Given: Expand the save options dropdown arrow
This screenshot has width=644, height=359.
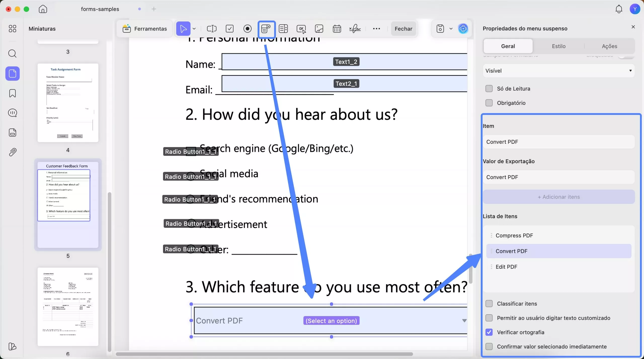Looking at the screenshot, I should pyautogui.click(x=451, y=29).
